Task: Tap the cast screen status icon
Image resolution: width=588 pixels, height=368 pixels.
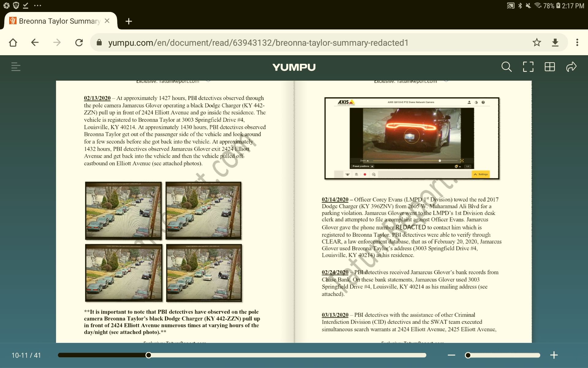Action: click(511, 6)
